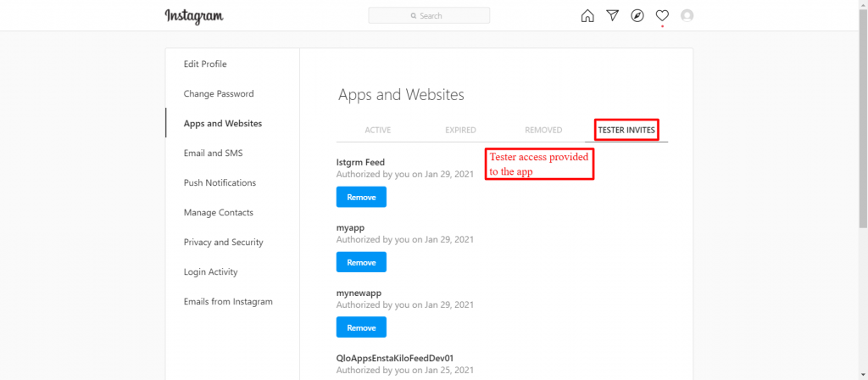
Task: Switch to the Active tab
Action: tap(377, 130)
